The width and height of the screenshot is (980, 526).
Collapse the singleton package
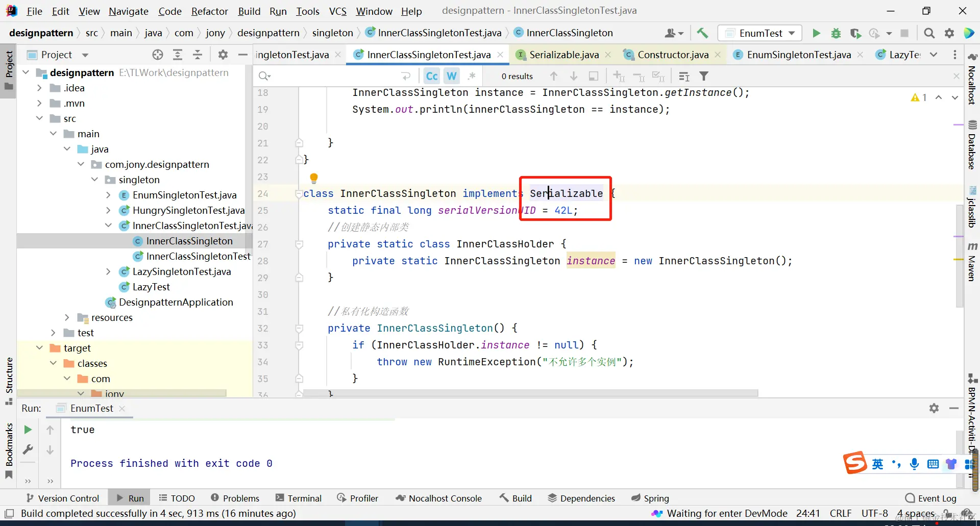(x=94, y=180)
